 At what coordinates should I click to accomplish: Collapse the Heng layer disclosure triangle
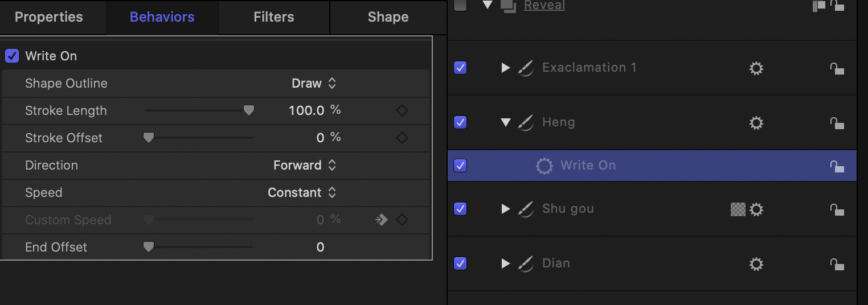pos(505,122)
